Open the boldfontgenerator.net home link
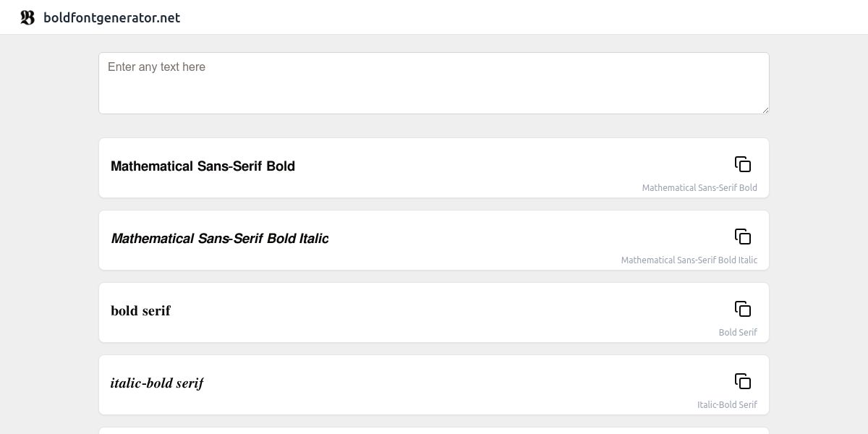Image resolution: width=868 pixels, height=434 pixels. (111, 17)
